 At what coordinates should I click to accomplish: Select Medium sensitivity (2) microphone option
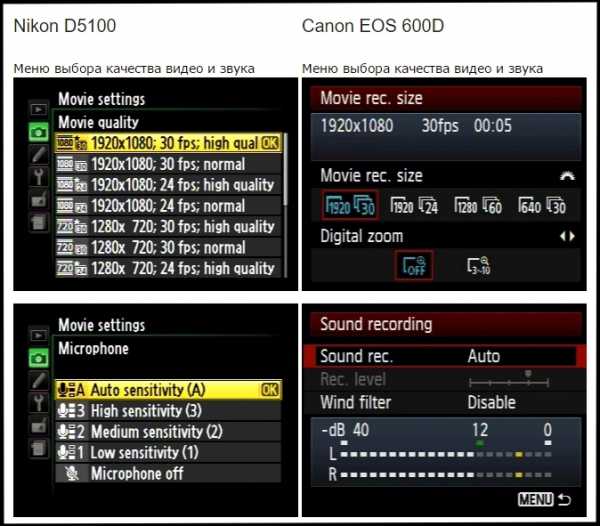pos(168,432)
